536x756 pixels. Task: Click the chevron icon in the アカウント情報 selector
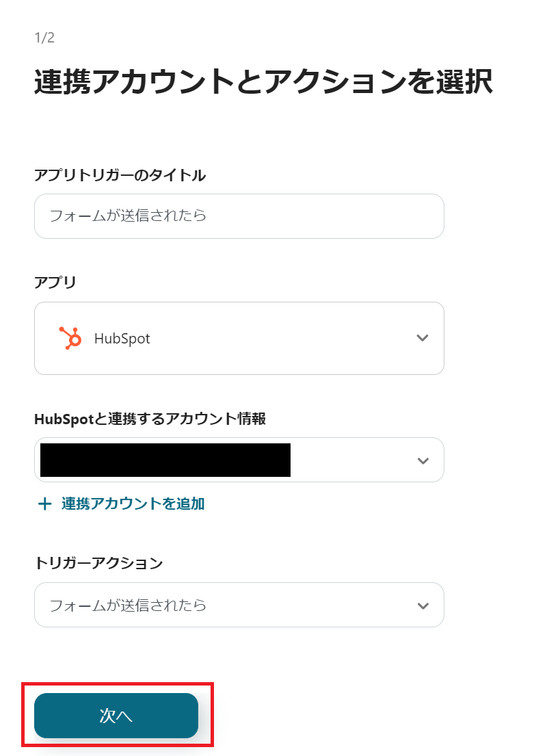423,460
